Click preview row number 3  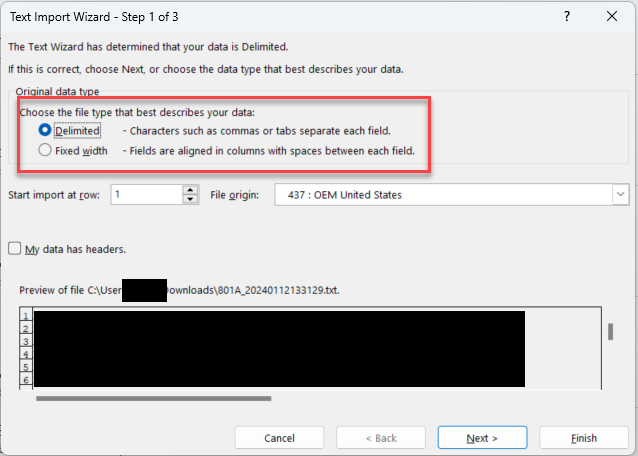26,341
